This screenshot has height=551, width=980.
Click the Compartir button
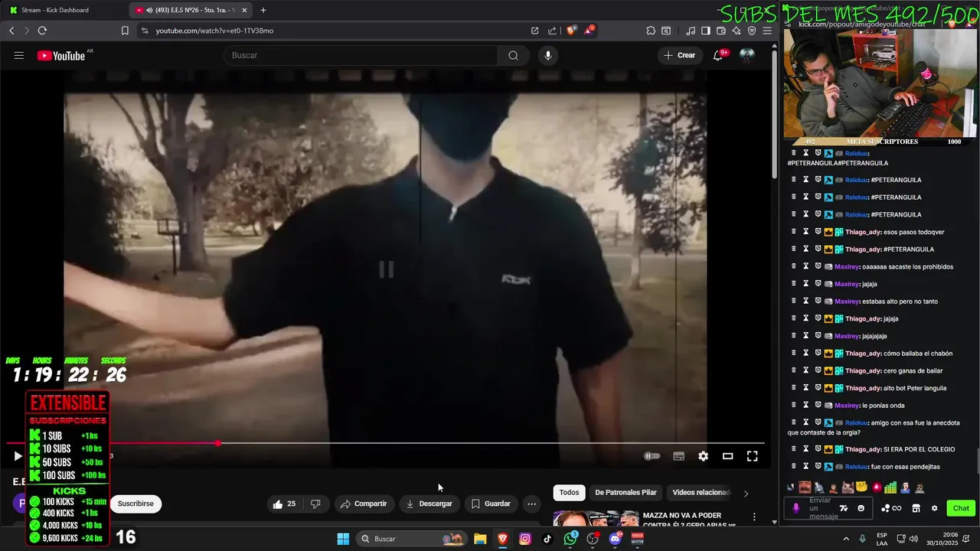coord(364,504)
